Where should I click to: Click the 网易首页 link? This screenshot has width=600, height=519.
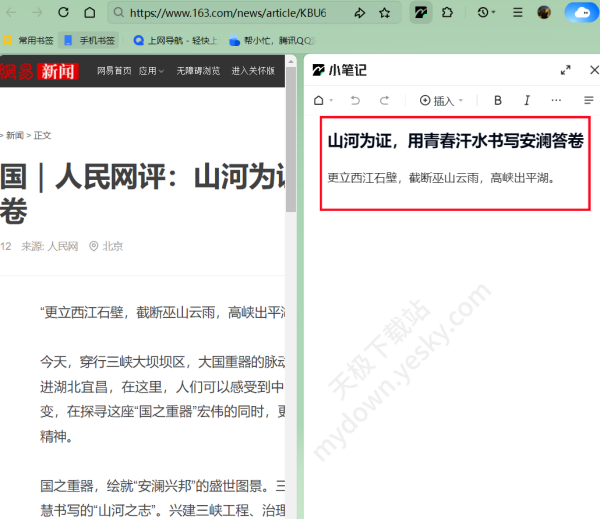pos(114,71)
